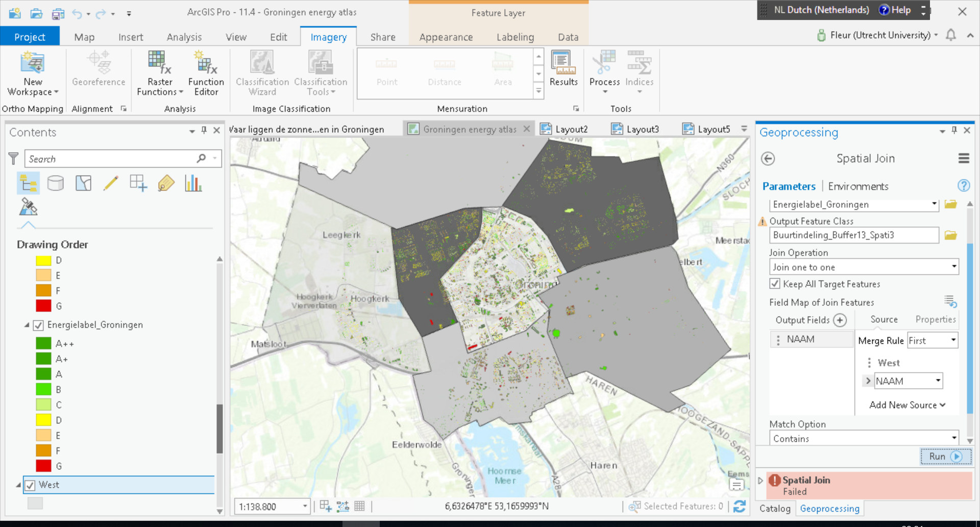Click the Help button in title bar
The height and width of the screenshot is (527, 980).
(895, 10)
